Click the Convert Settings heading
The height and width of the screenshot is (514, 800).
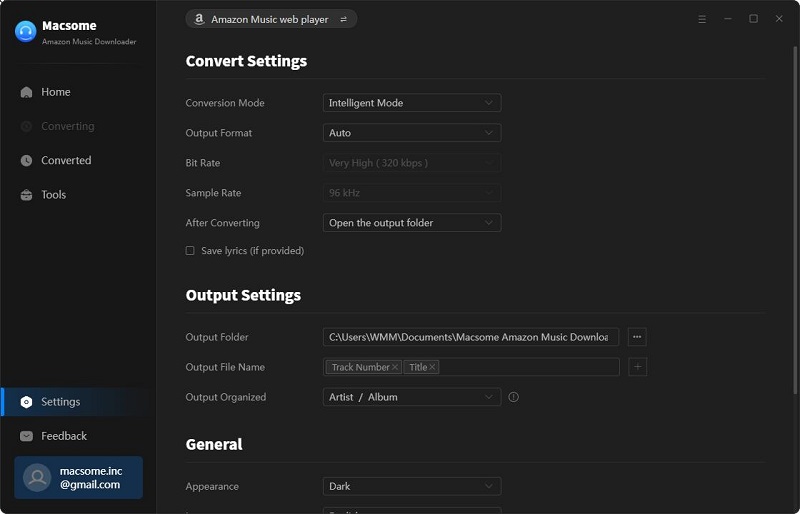(246, 61)
